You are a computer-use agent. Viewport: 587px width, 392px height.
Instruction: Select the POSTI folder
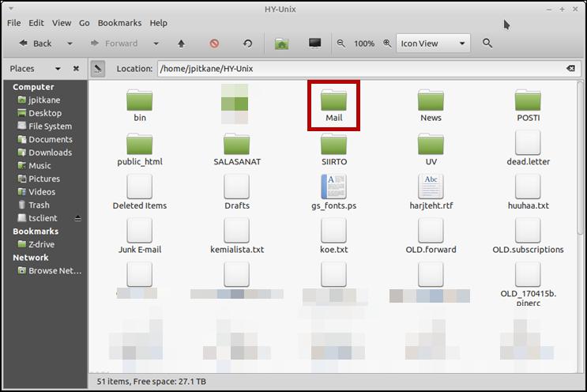(528, 106)
